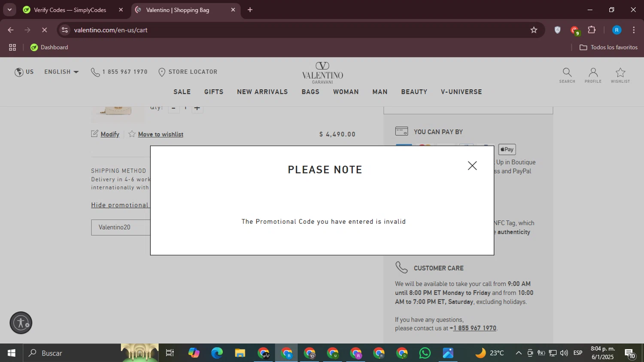
Task: Open Task View on the taskbar
Action: [x=170, y=353]
